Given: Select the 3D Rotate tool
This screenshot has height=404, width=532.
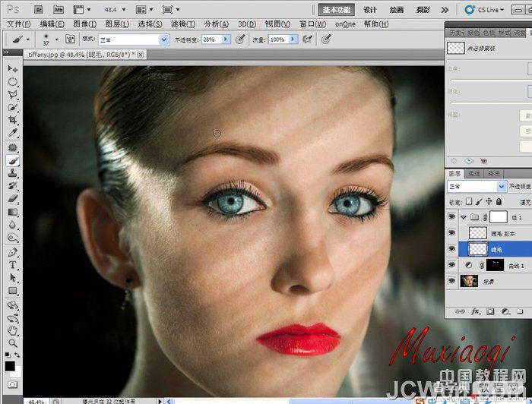Looking at the screenshot, I should (13, 305).
